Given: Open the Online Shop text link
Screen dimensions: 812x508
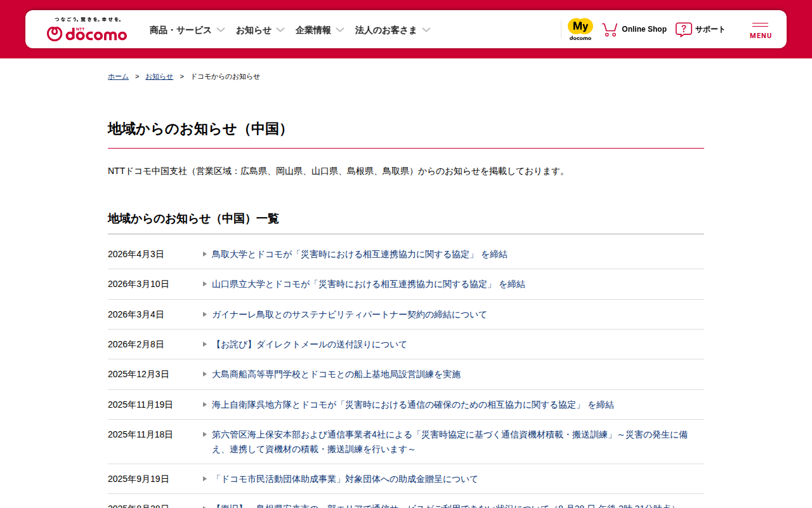Looking at the screenshot, I should click(x=644, y=29).
